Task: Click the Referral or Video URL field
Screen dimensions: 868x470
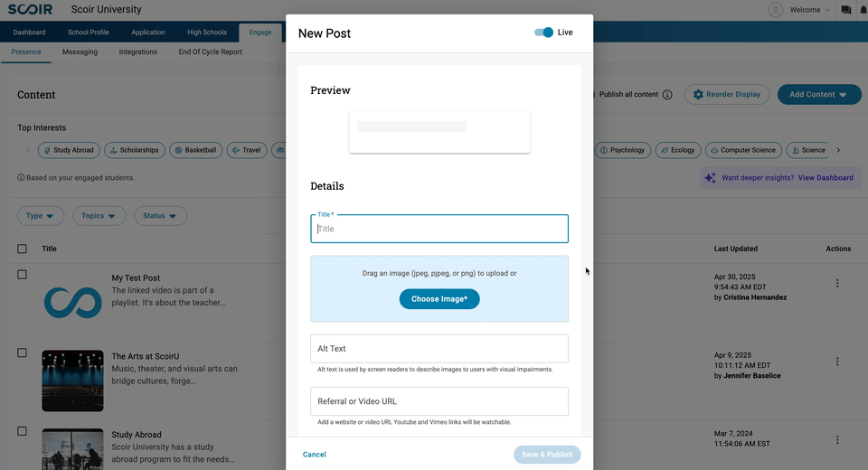Action: (x=439, y=401)
